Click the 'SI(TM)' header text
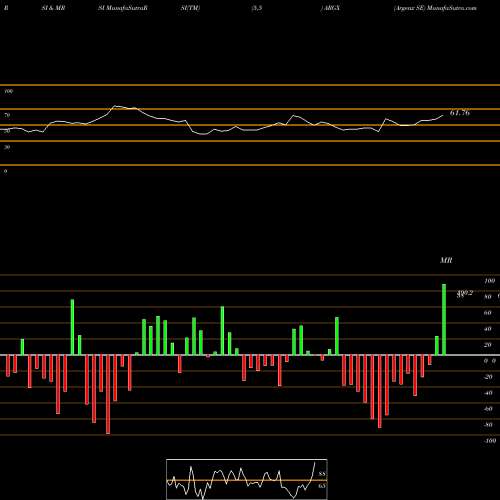 (190, 8)
